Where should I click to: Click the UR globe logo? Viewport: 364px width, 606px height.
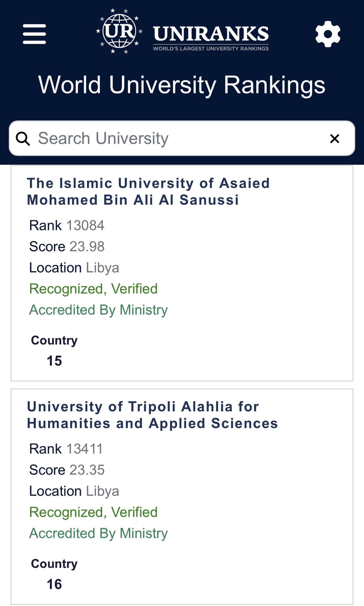[119, 31]
